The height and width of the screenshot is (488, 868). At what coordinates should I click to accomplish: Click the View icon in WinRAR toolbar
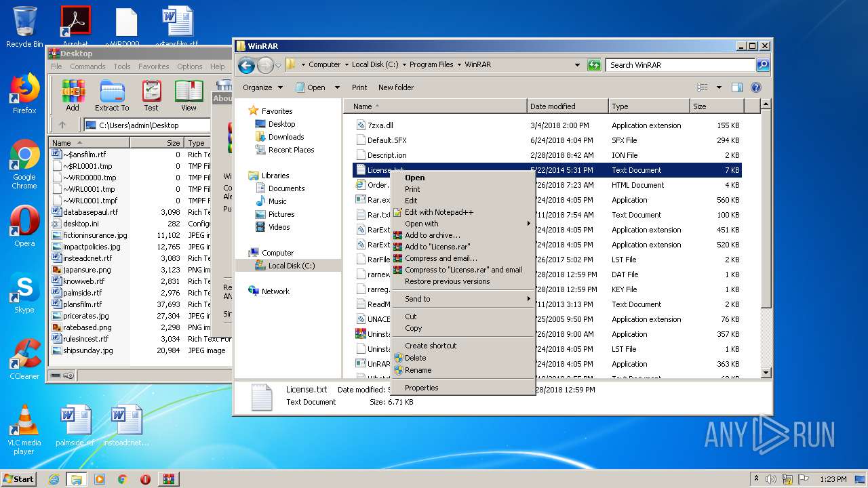click(x=189, y=96)
